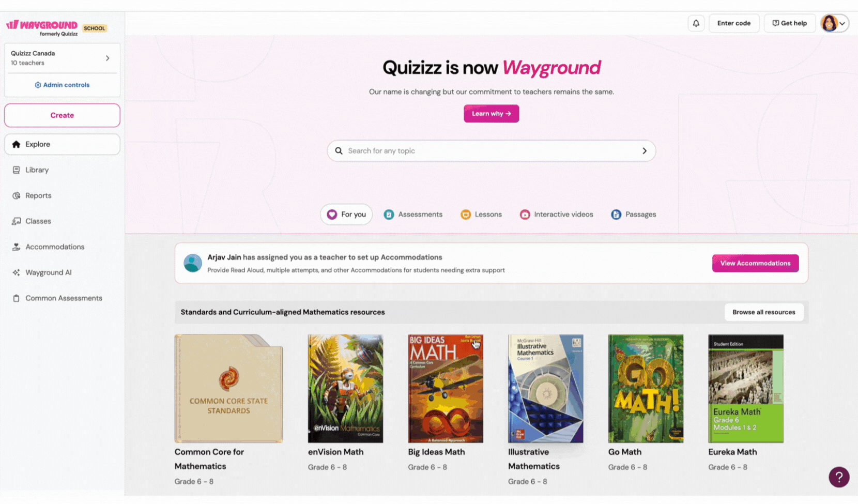Image resolution: width=858 pixels, height=504 pixels.
Task: Open the Go Math book cover thumbnail
Action: (646, 388)
